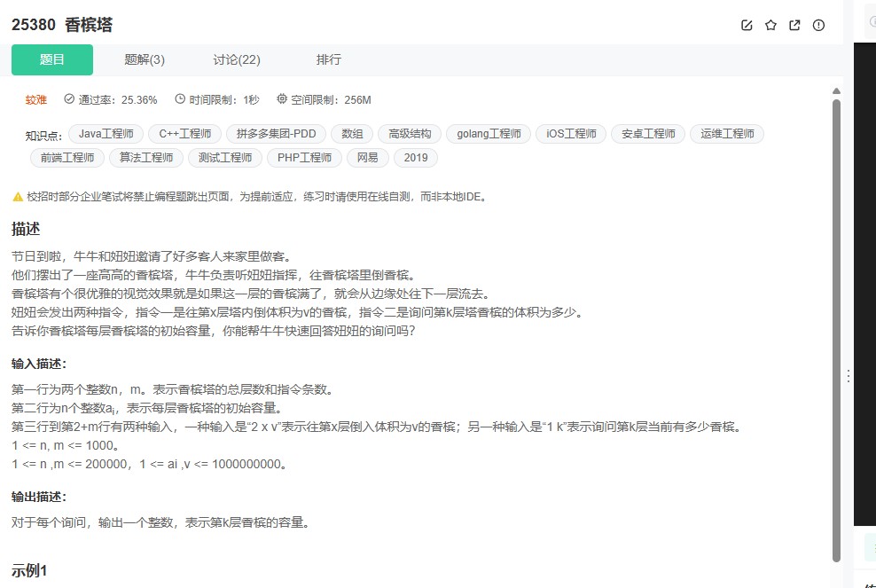Select the 测试工程师 tag
The image size is (876, 588).
click(225, 158)
